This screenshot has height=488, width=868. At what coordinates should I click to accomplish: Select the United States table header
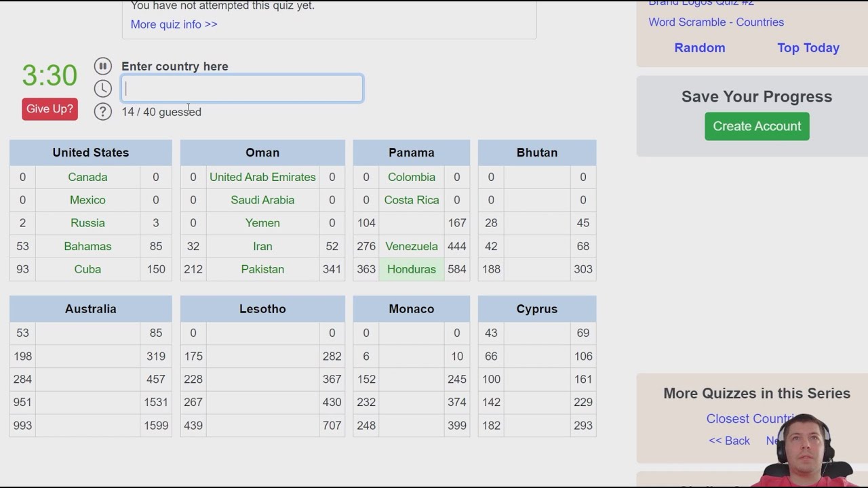click(91, 152)
